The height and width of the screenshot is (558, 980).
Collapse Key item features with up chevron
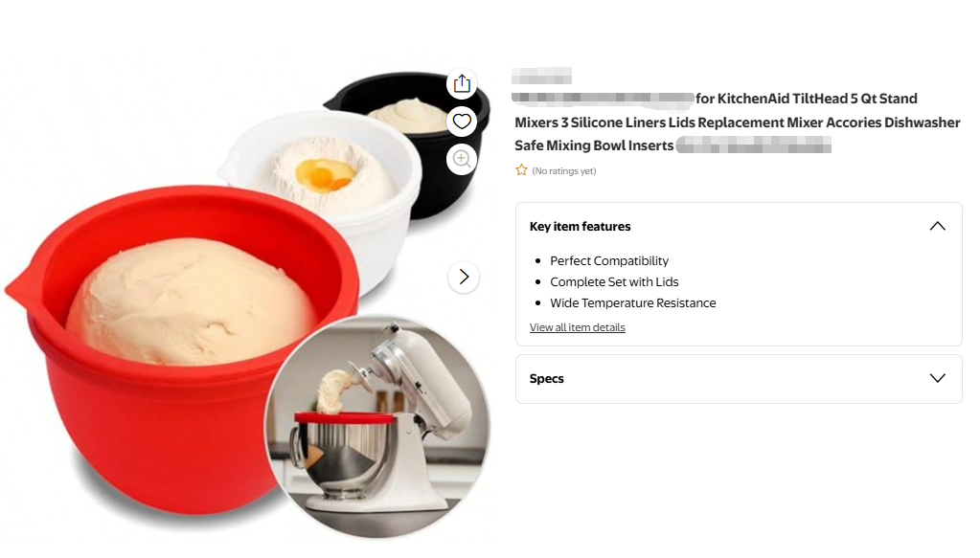938,226
